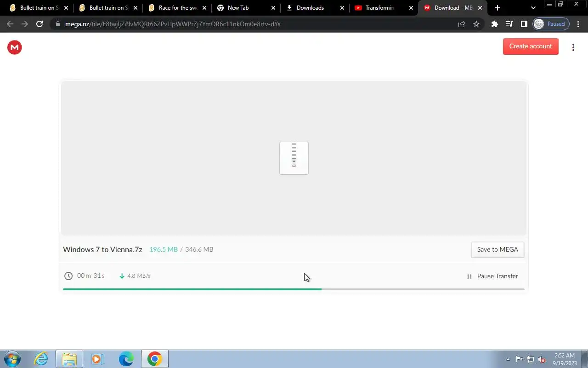Image resolution: width=588 pixels, height=368 pixels.
Task: Click the Paused profile button
Action: point(551,24)
